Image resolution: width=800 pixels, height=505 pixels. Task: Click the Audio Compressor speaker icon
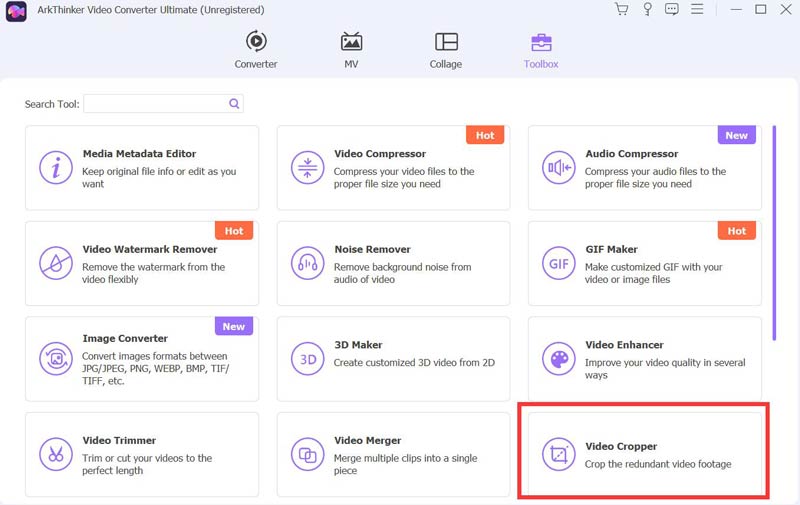558,168
